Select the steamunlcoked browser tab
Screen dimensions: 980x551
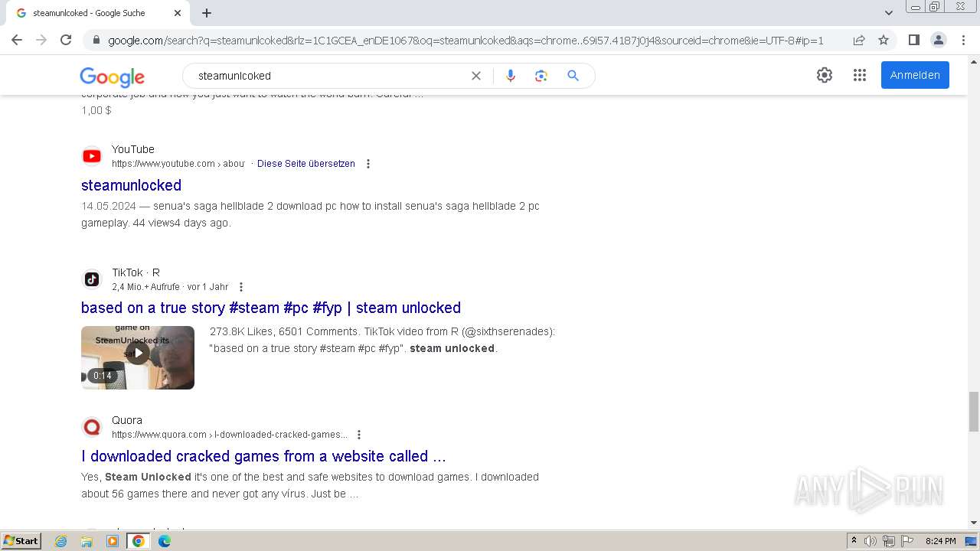tap(100, 13)
